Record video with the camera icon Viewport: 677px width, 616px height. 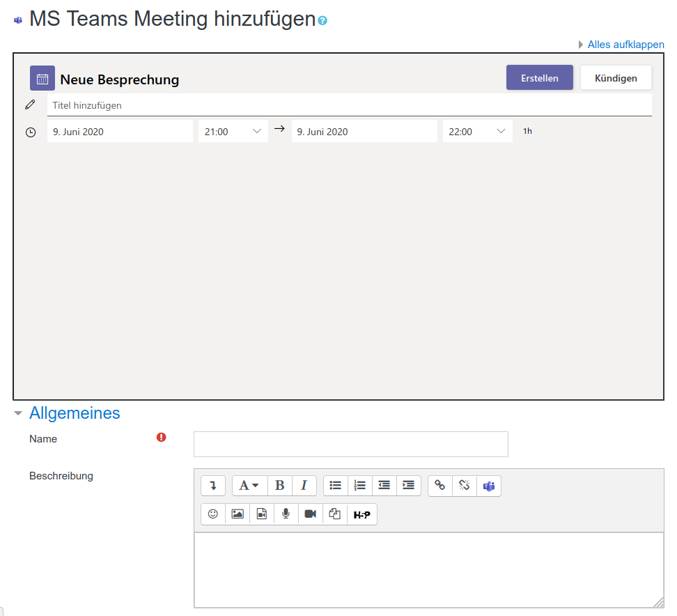click(x=311, y=514)
